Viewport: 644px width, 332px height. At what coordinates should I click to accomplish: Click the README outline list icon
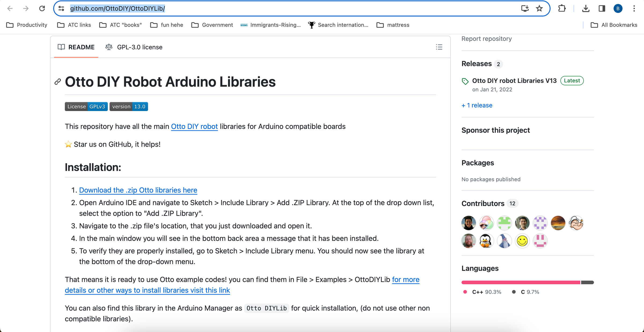pos(439,47)
